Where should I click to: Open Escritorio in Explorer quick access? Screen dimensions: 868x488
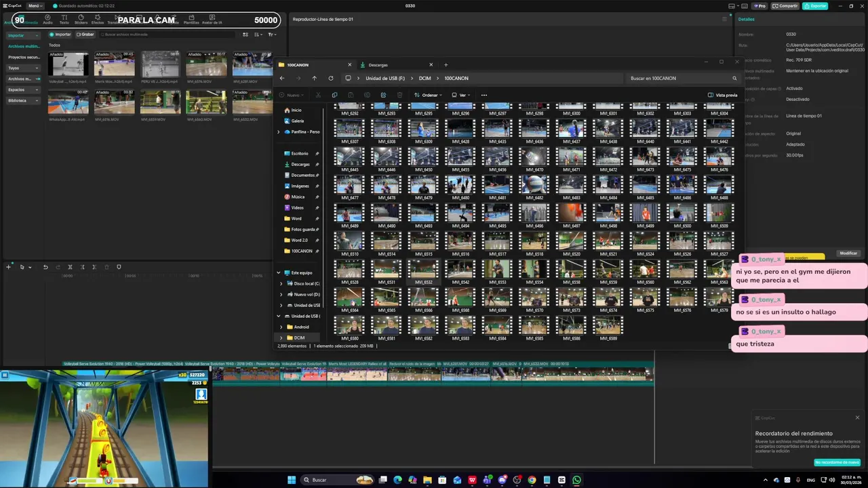click(x=299, y=153)
